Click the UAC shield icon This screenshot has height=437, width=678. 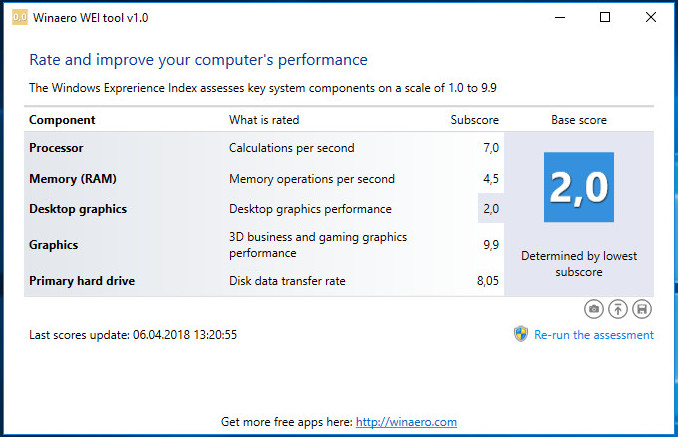coord(521,334)
